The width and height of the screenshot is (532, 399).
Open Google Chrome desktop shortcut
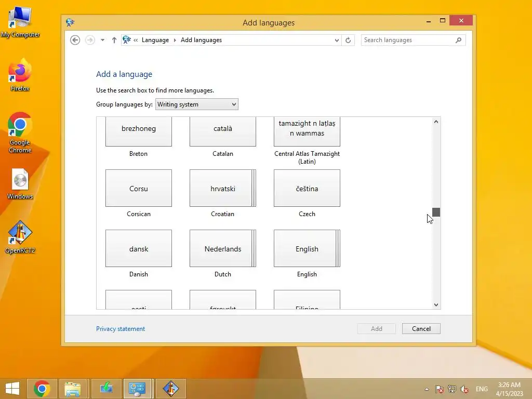20,132
